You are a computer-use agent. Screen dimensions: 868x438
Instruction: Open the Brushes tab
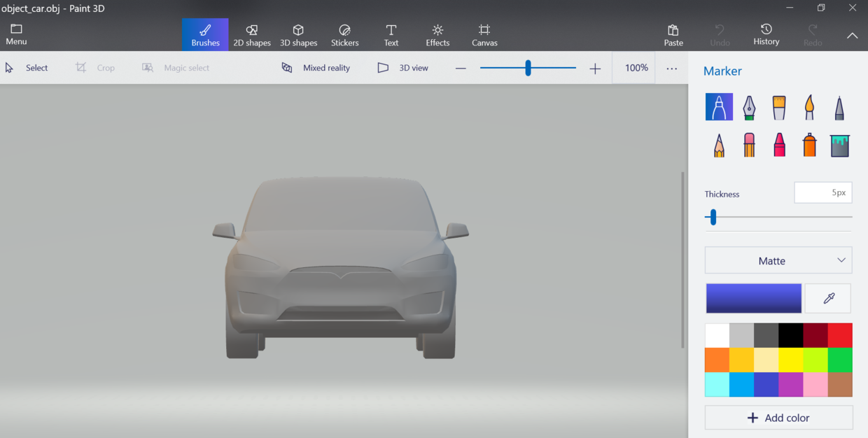(x=205, y=34)
